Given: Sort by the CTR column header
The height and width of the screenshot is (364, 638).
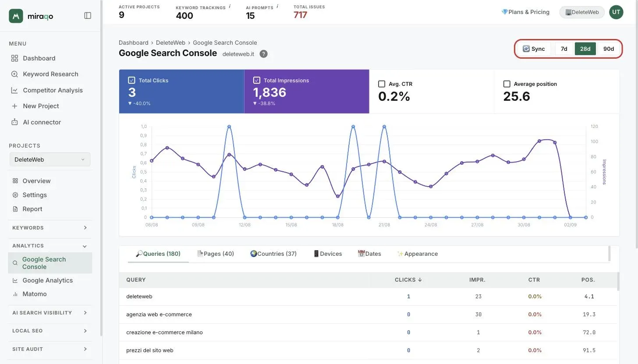Looking at the screenshot, I should tap(534, 279).
